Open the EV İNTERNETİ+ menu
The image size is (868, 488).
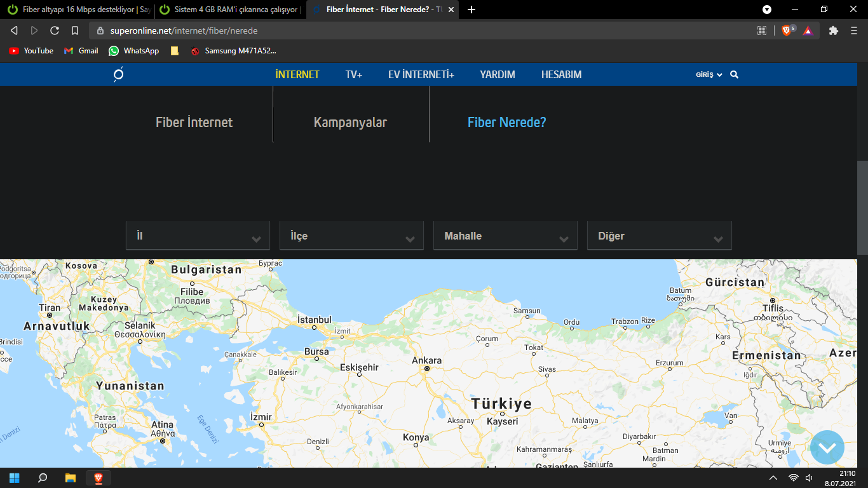point(421,74)
